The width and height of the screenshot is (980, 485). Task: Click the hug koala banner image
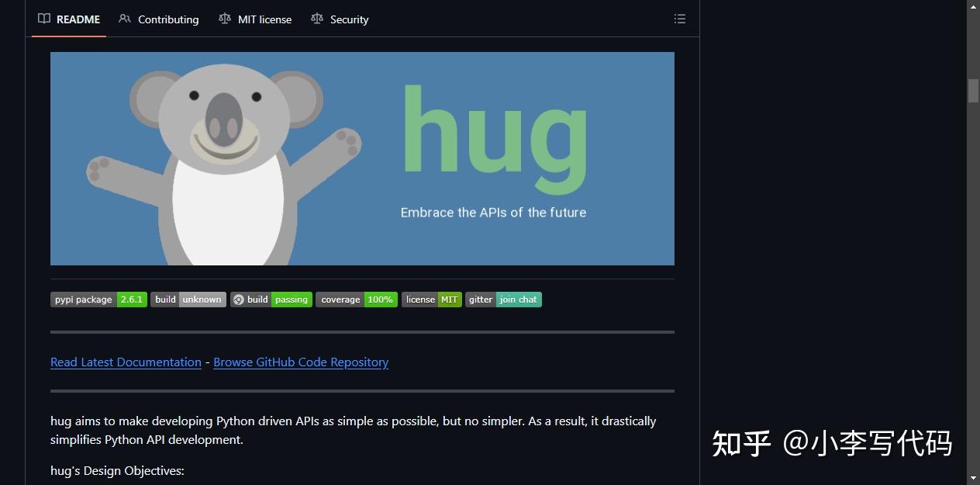[362, 158]
